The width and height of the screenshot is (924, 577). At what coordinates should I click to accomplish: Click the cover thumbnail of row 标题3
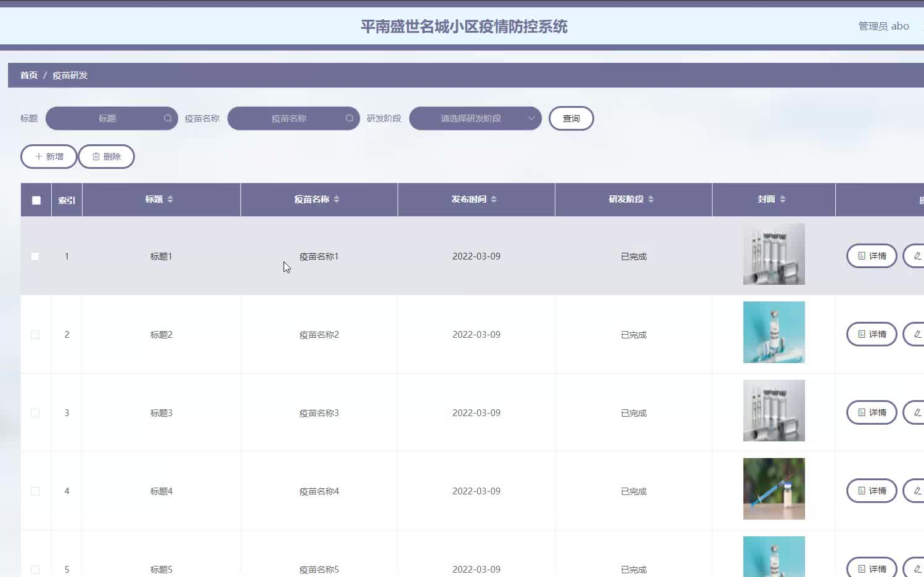pyautogui.click(x=774, y=411)
